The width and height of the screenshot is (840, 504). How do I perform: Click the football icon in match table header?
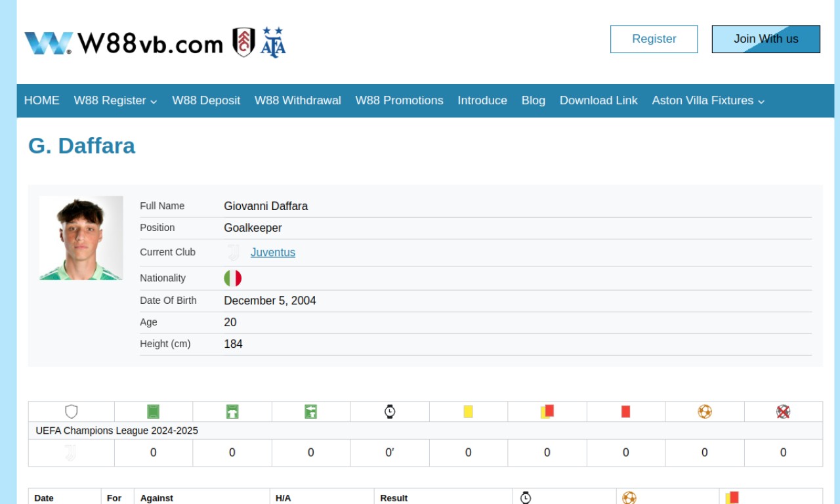[629, 497]
